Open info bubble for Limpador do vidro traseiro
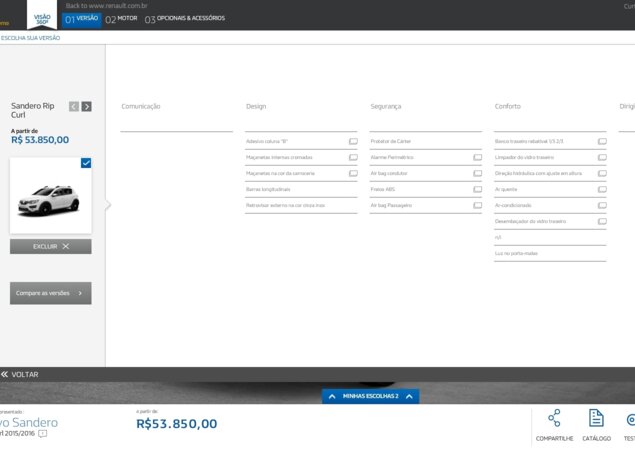The image size is (635, 450). click(x=602, y=157)
